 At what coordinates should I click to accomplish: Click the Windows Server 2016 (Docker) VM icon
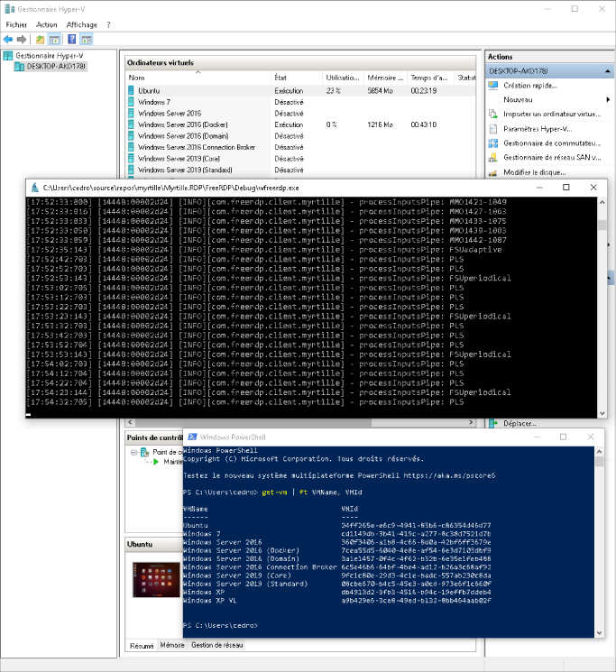coord(131,124)
